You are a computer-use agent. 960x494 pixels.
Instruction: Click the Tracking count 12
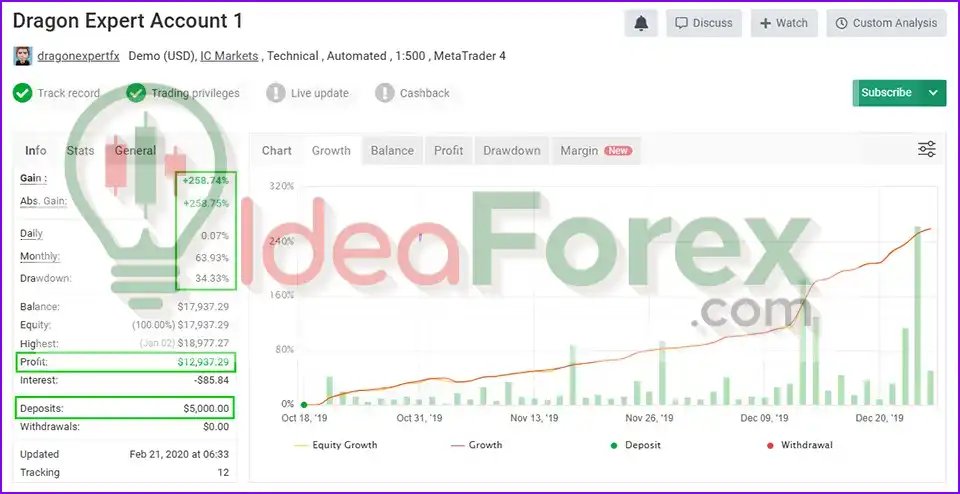click(x=223, y=473)
